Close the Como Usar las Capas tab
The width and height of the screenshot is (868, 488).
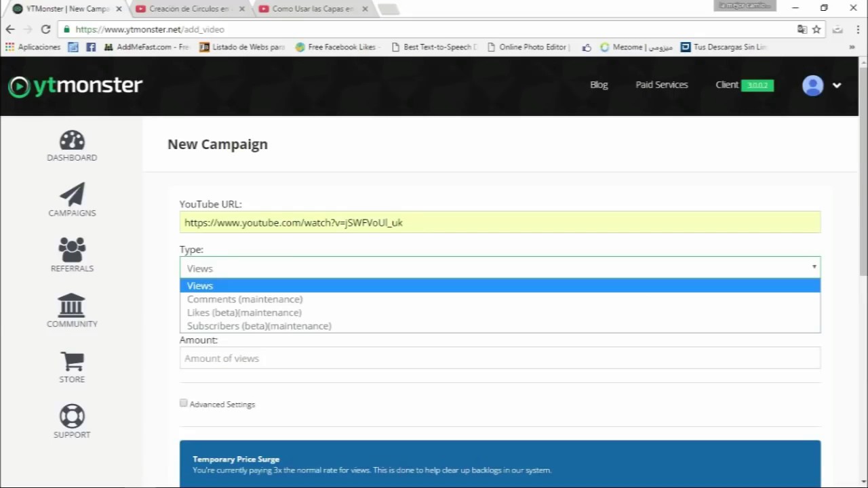tap(365, 9)
